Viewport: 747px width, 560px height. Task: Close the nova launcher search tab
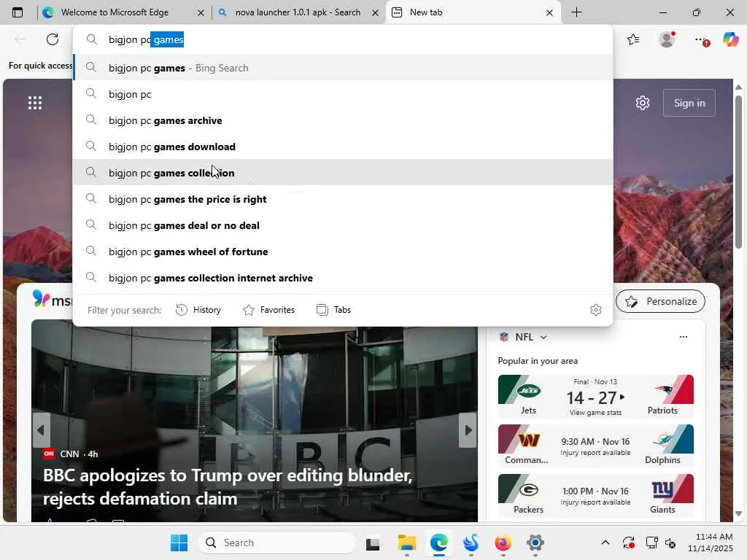click(376, 13)
